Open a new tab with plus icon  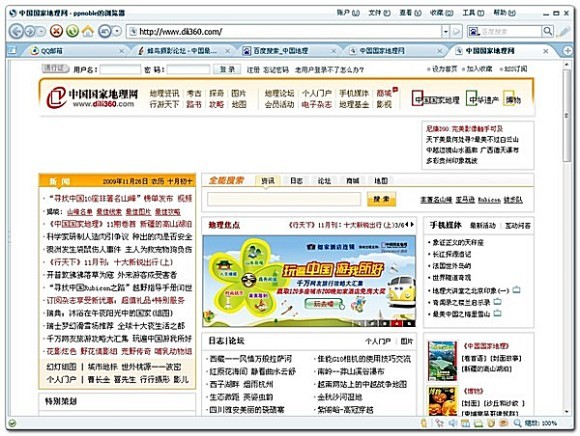(567, 51)
